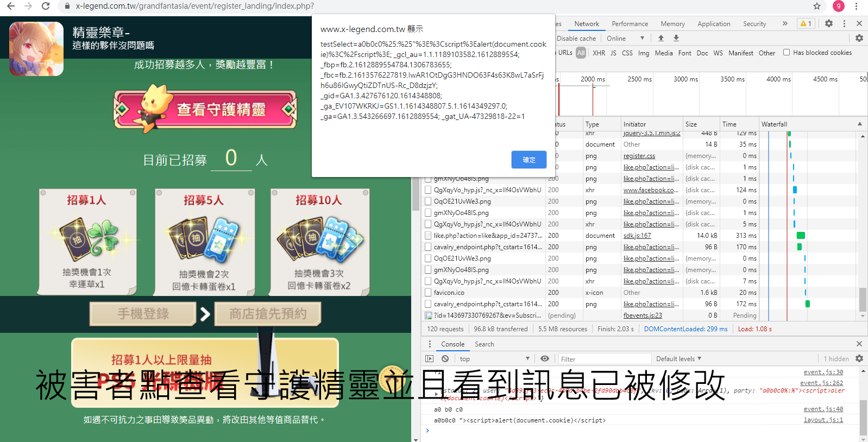Go back in browser history
Screen dimensions: 868x442
(11, 6)
